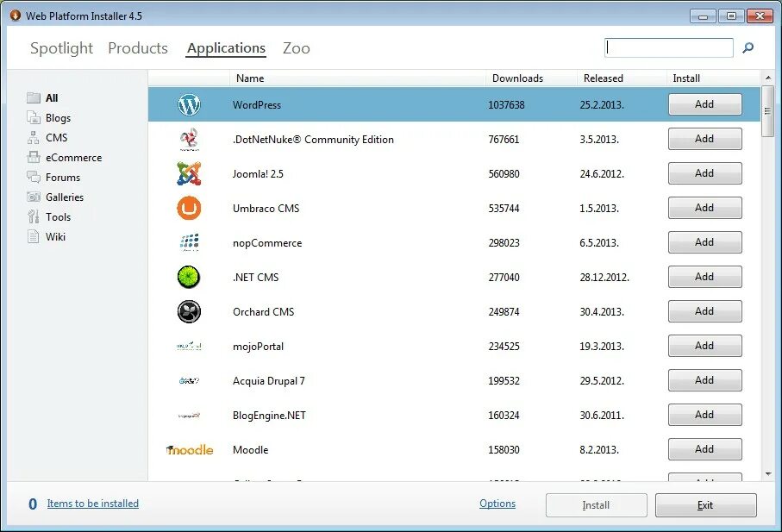The image size is (782, 532).
Task: Click the 199532 downloads value
Action: pos(504,381)
